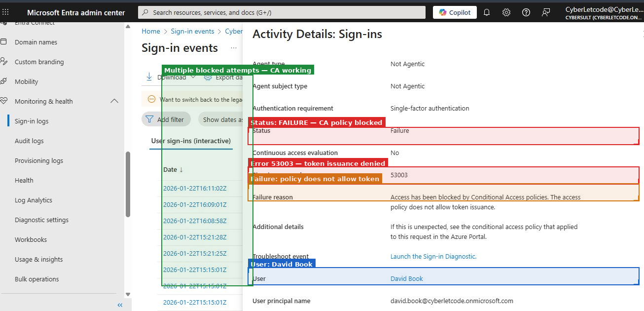Click the Monitoring & health heart icon
The height and width of the screenshot is (311, 644).
(4, 101)
